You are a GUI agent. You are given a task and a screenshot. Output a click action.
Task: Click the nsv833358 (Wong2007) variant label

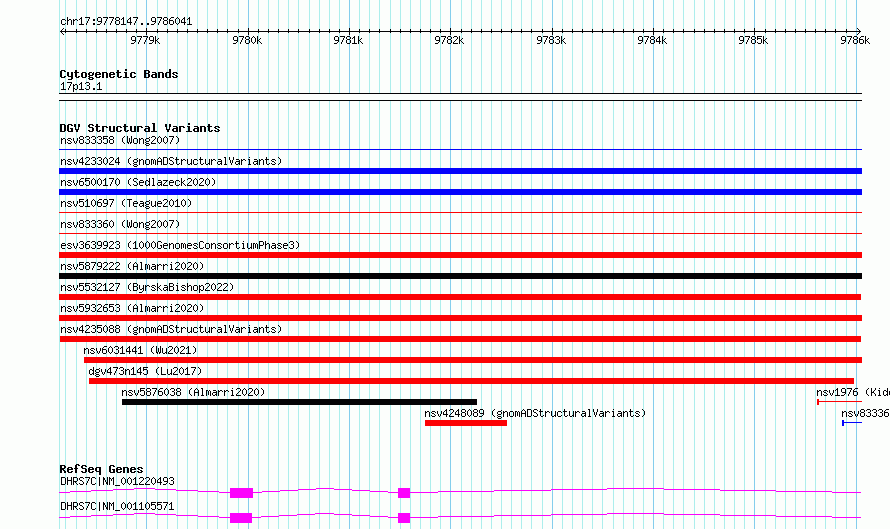tap(120, 140)
